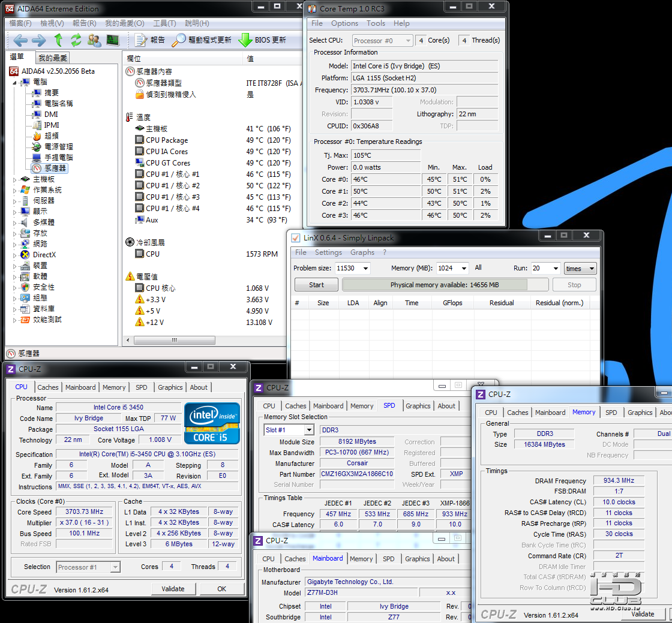This screenshot has height=623, width=672.
Task: Click the AIDA64 horizontal scrollbar thumb
Action: (x=175, y=341)
